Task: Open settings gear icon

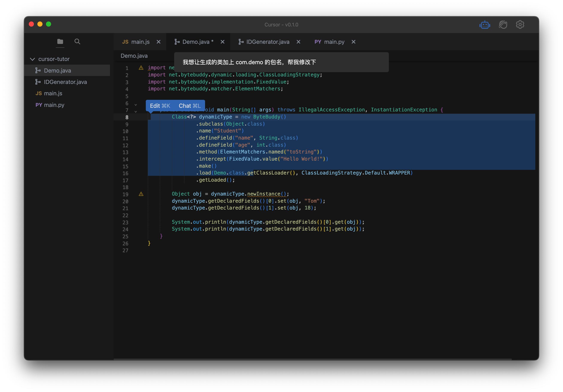Action: click(x=520, y=24)
